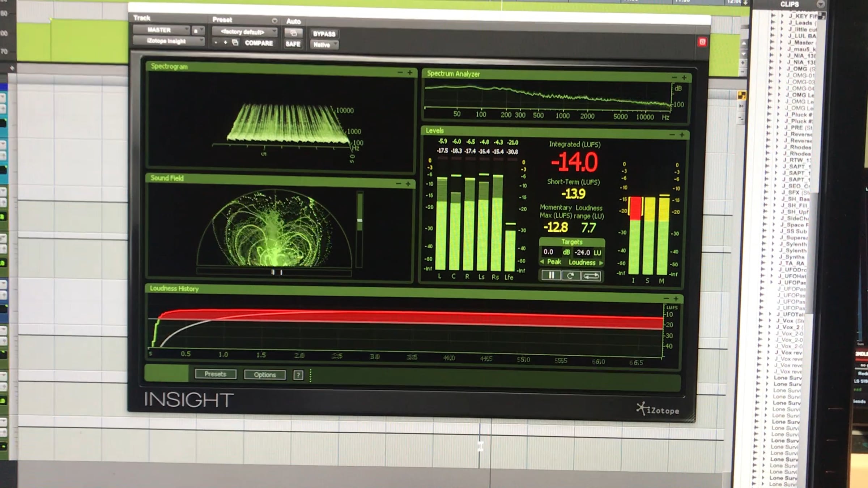Open the iZotope Insight plugin selector
868x488 pixels.
pyautogui.click(x=169, y=41)
